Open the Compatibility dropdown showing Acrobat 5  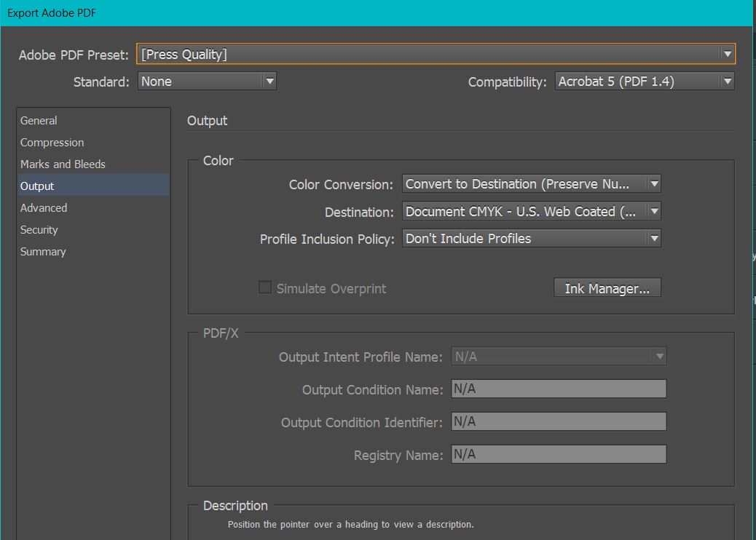tap(645, 82)
